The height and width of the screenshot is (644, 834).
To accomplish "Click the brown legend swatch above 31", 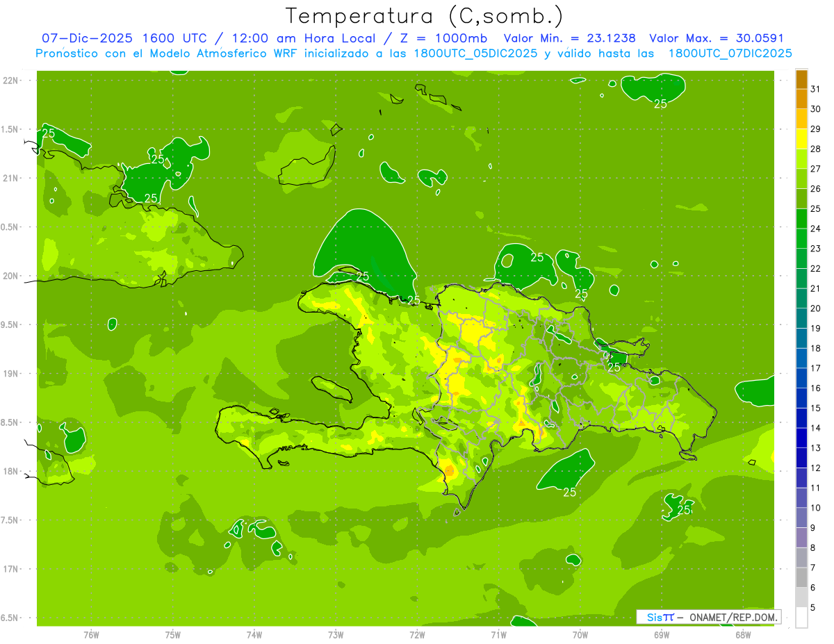I will click(x=801, y=79).
